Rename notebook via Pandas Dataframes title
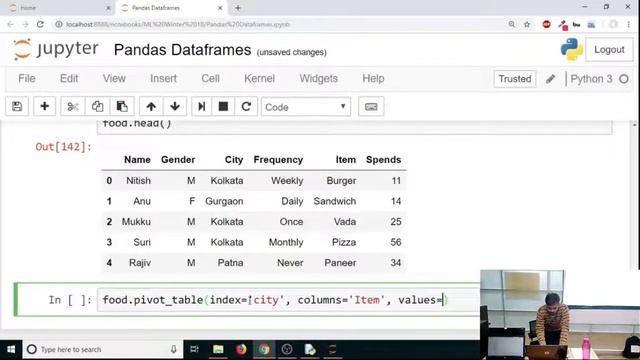 (182, 50)
